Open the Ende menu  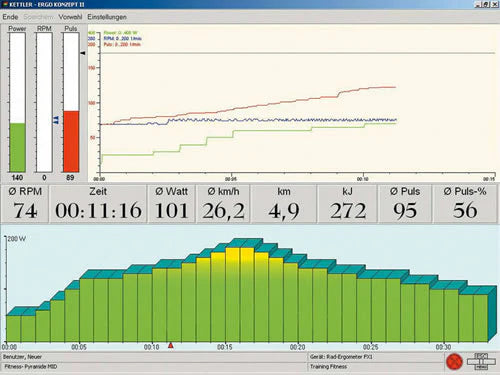(x=10, y=17)
